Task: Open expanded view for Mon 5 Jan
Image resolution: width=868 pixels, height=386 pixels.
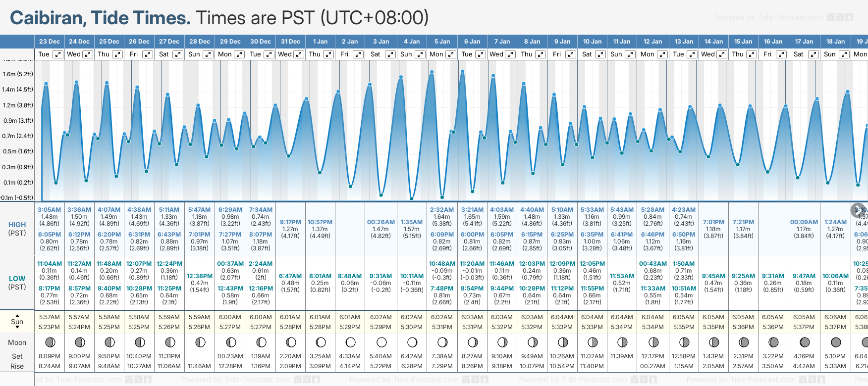Action: [x=451, y=54]
